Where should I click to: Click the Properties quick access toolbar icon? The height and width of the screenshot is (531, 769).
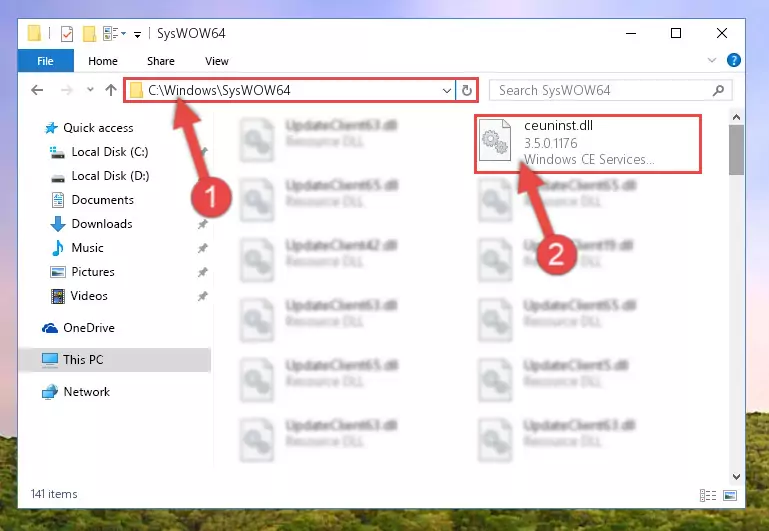(x=67, y=33)
